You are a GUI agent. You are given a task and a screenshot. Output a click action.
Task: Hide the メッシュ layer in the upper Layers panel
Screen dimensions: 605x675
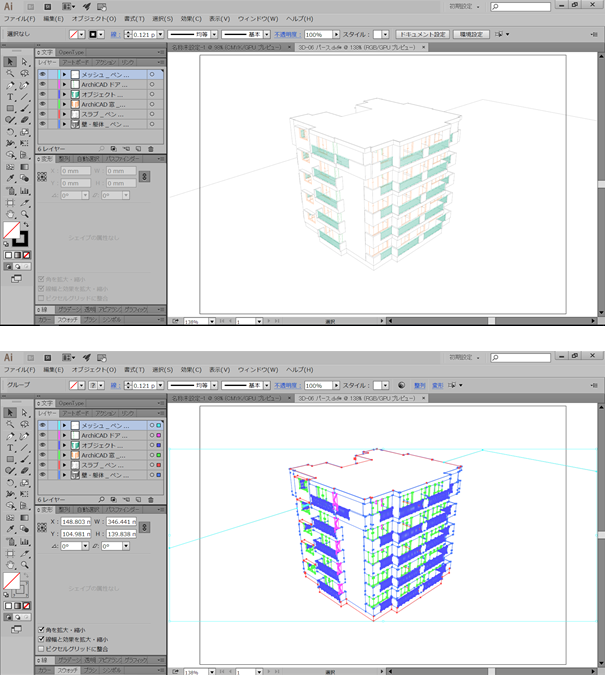tap(43, 74)
